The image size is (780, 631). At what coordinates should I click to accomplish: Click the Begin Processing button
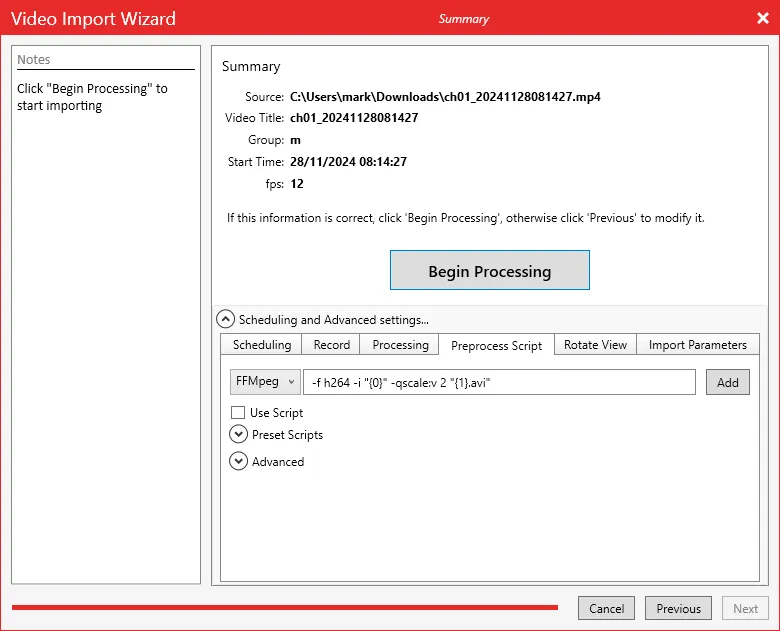click(489, 270)
